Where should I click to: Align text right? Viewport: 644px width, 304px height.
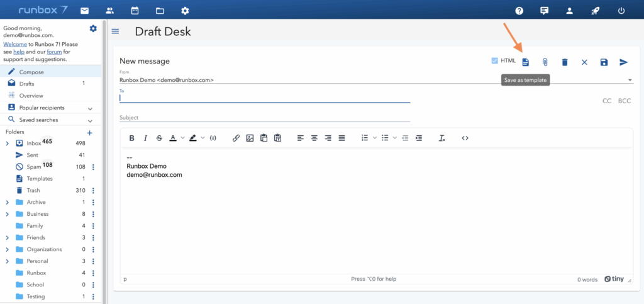pyautogui.click(x=328, y=138)
